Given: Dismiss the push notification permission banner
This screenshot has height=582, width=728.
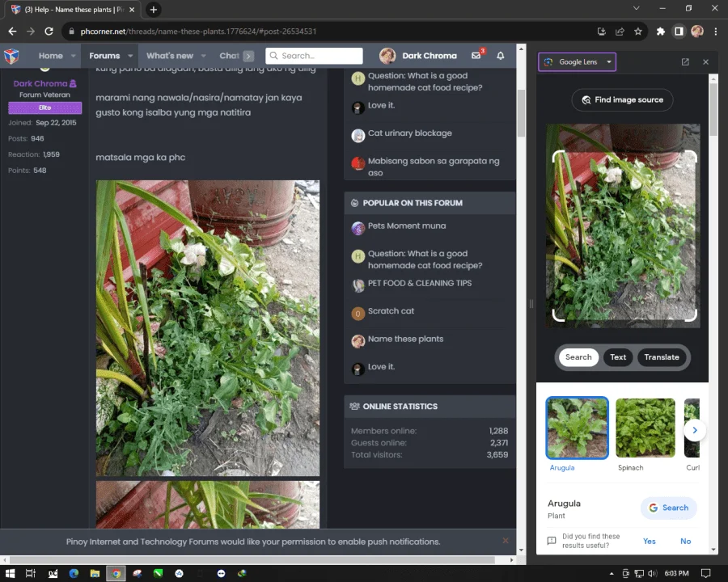Looking at the screenshot, I should tap(505, 541).
